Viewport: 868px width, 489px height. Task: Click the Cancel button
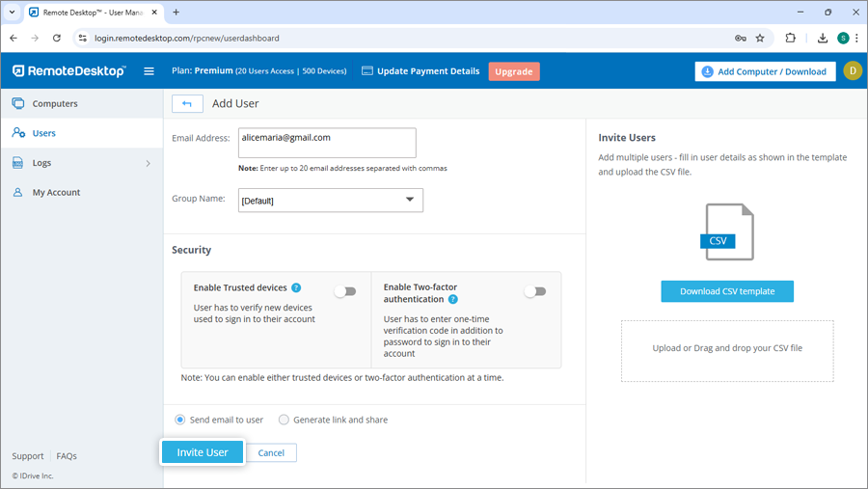tap(271, 452)
